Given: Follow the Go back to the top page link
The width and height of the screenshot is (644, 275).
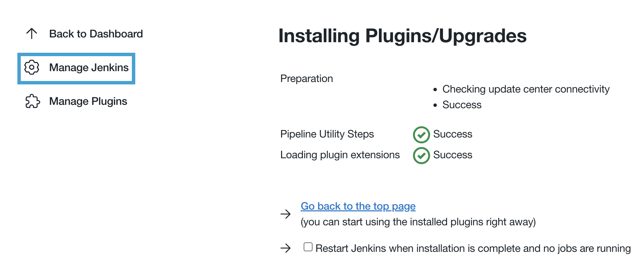Looking at the screenshot, I should click(x=357, y=206).
